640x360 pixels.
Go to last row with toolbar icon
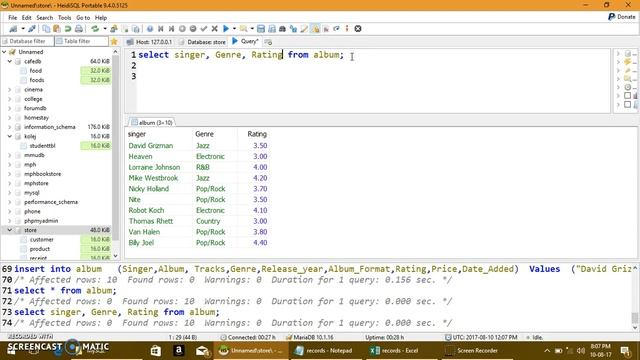point(171,29)
